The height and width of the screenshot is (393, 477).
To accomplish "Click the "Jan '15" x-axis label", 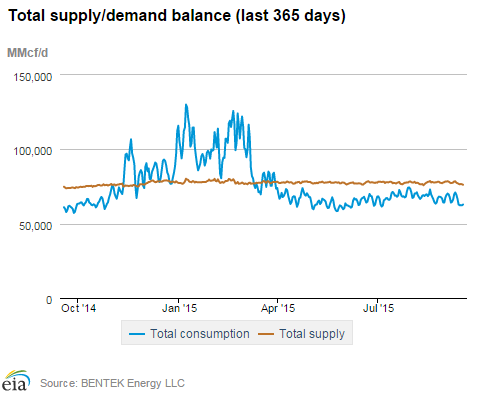I will 179,308.
